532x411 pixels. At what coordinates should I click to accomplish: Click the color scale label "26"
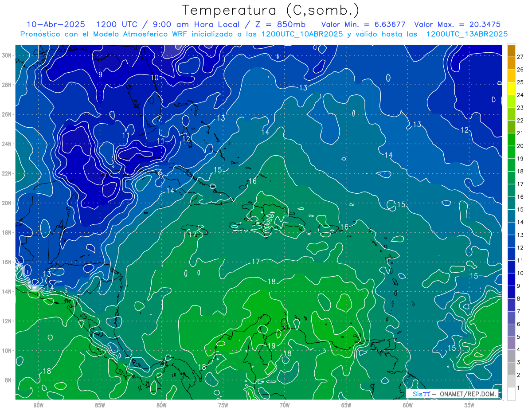pyautogui.click(x=520, y=70)
